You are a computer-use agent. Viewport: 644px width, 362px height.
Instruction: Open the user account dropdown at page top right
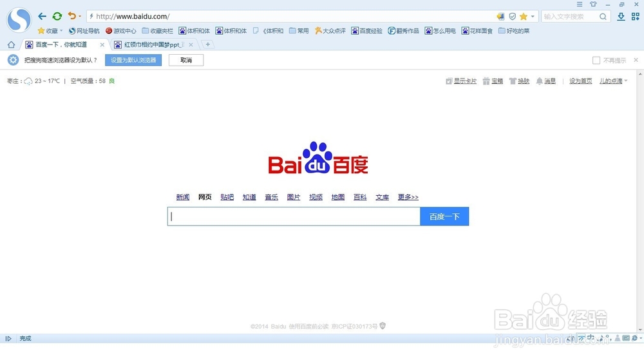pos(613,81)
